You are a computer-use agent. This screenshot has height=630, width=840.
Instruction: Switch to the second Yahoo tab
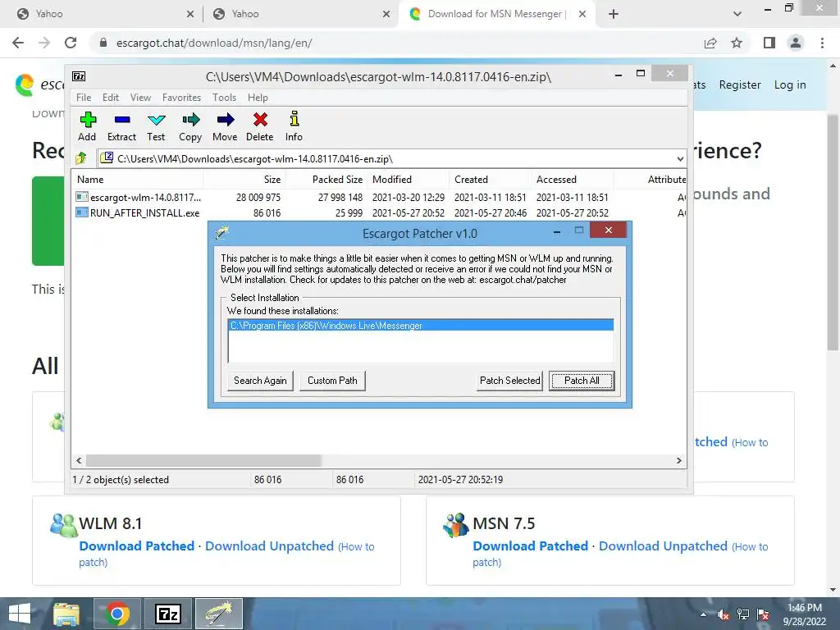coord(301,14)
